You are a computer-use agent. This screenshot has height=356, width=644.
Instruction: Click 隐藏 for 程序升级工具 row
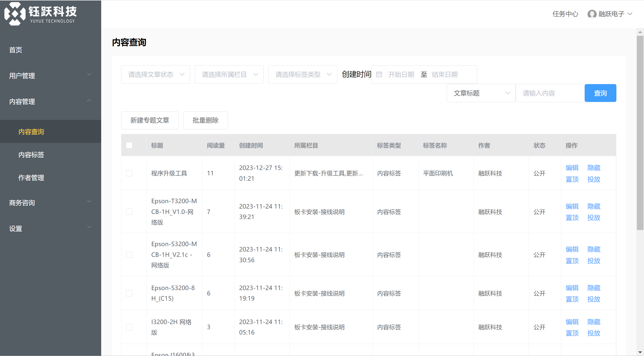(594, 168)
